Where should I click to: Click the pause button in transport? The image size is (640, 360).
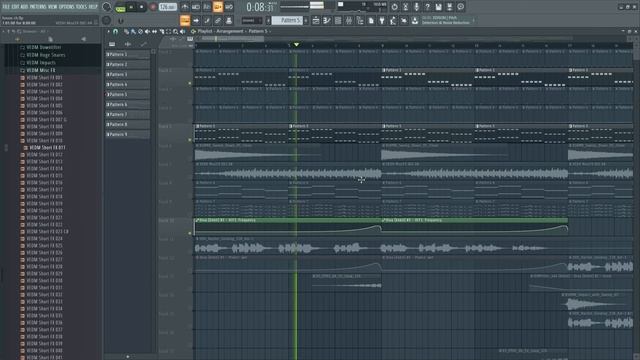click(x=131, y=7)
